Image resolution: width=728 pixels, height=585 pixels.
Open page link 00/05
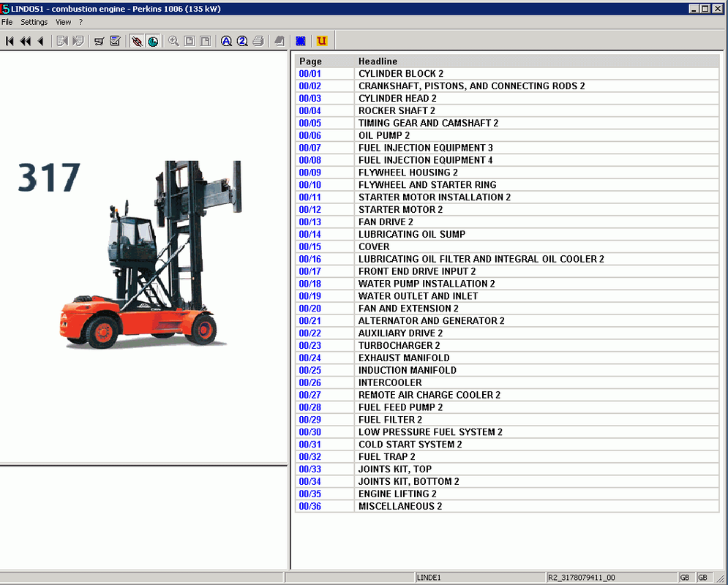(x=309, y=123)
